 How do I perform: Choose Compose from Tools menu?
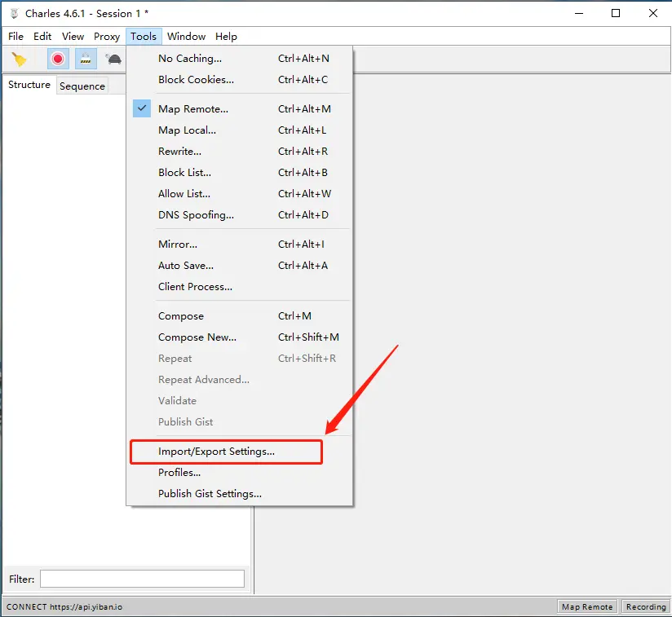pos(240,316)
